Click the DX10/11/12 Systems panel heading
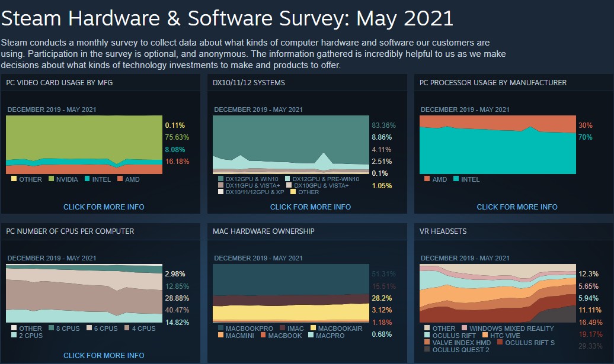The image size is (614, 364). (x=249, y=82)
